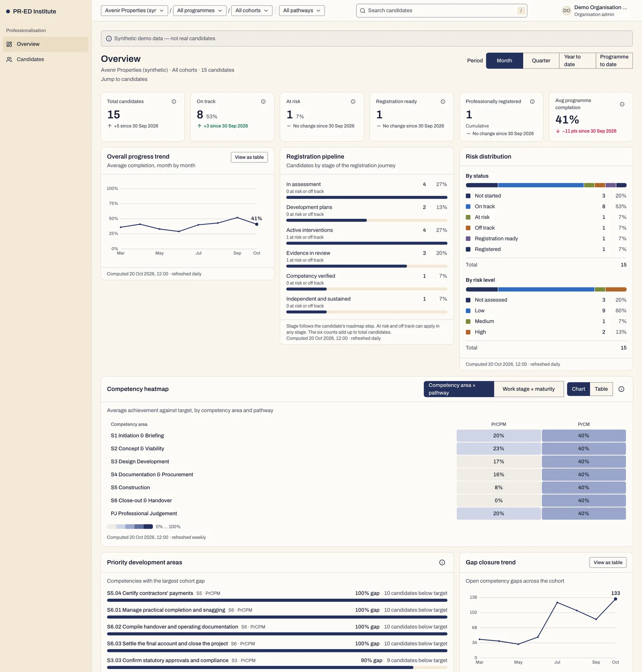
Task: Open the Candidates people icon in sidebar
Action: [9, 59]
